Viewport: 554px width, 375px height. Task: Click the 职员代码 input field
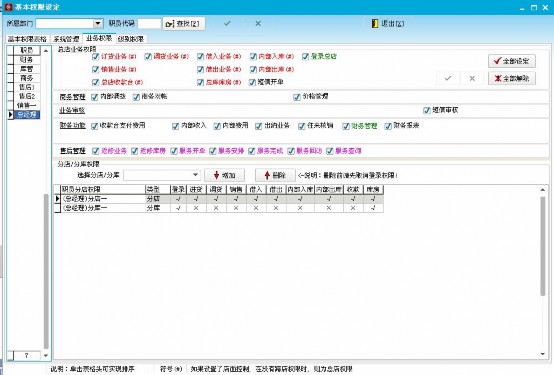(x=149, y=23)
